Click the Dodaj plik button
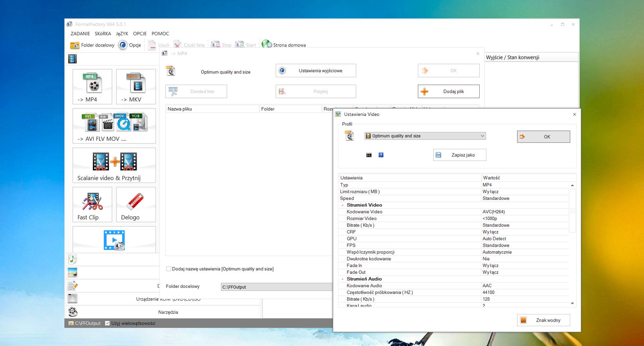644x346 pixels. click(x=449, y=91)
